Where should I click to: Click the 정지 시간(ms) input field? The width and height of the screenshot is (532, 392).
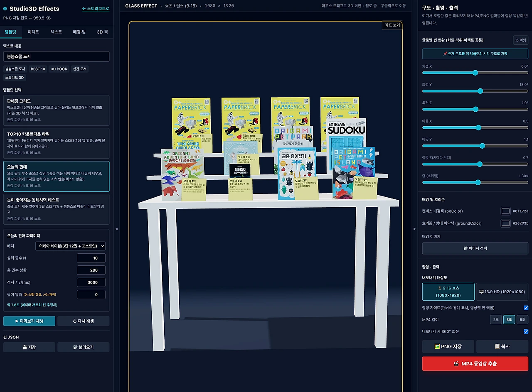91,282
